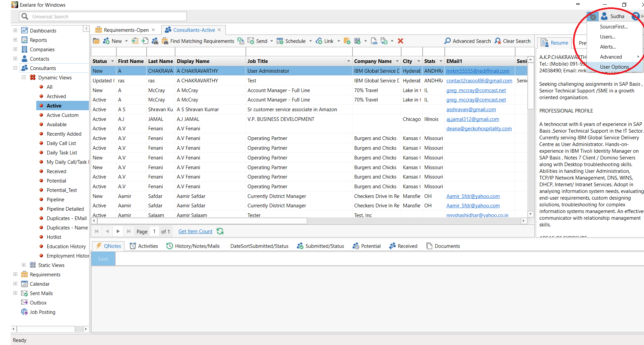Click the Link cloud icon

[x=319, y=41]
